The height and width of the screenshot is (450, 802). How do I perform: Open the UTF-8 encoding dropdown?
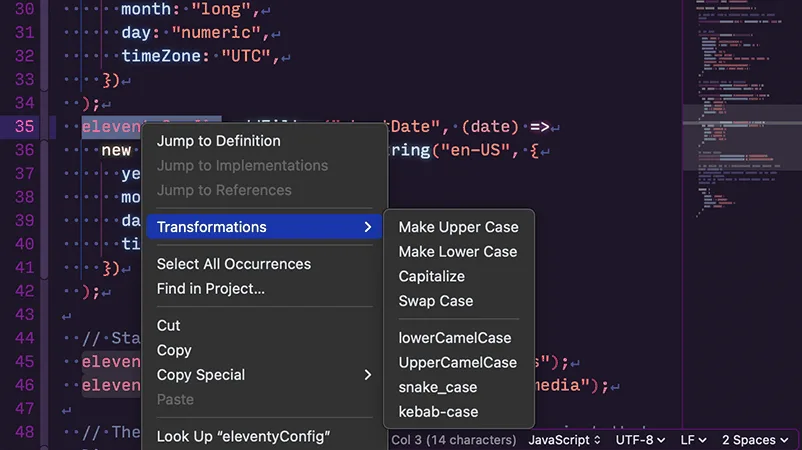point(640,440)
